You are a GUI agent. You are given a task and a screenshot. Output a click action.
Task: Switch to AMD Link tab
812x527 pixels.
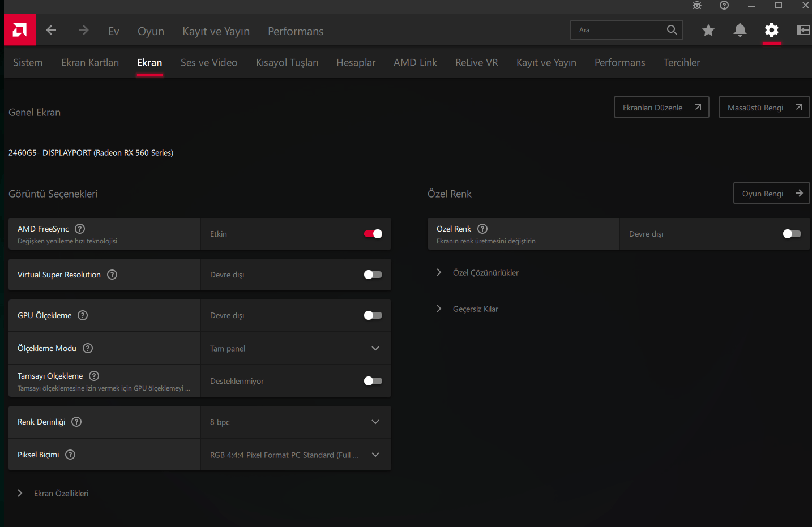click(415, 62)
